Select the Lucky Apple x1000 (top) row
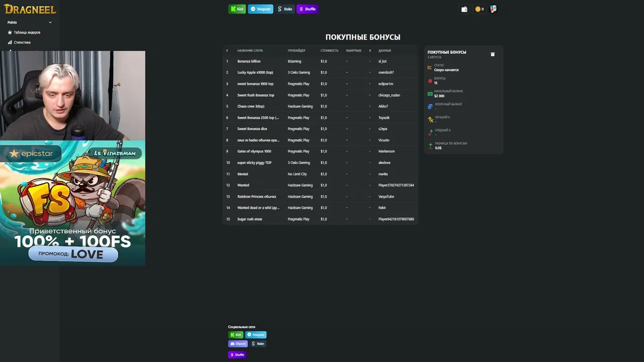This screenshot has width=644, height=362. pos(320,72)
